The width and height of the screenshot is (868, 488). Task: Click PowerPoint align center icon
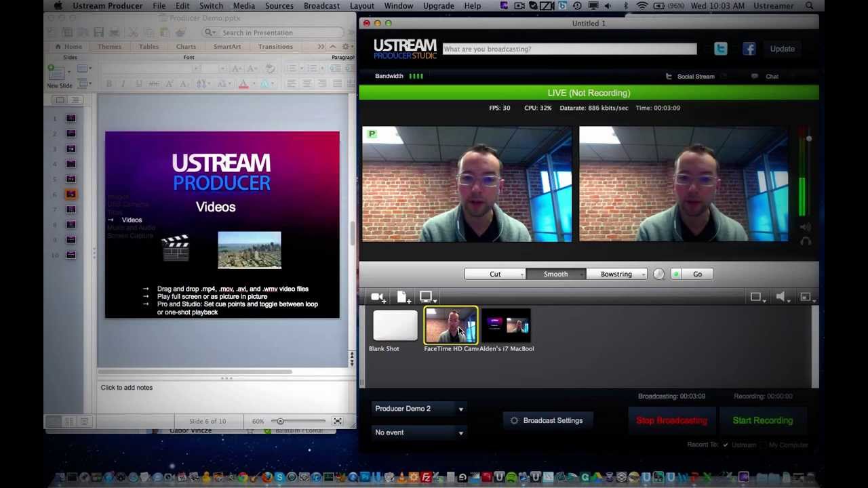coord(307,84)
